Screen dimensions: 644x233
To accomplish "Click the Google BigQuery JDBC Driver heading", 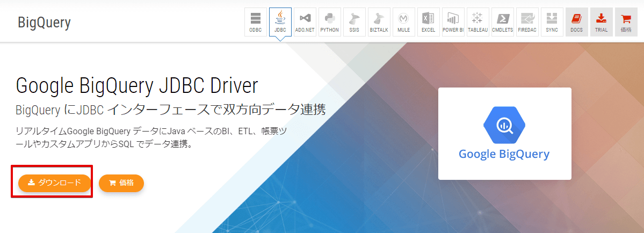I will [x=137, y=86].
